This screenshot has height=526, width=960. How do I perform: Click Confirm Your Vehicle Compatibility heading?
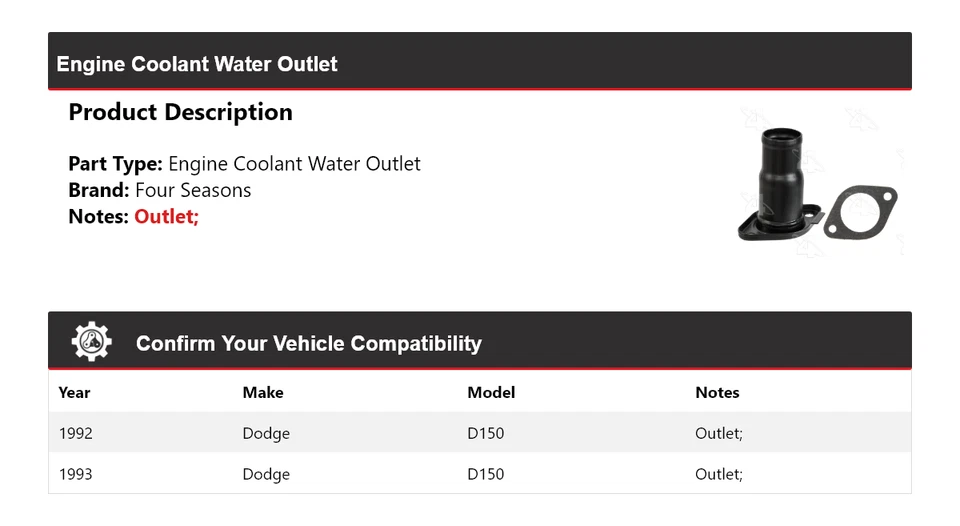click(308, 343)
